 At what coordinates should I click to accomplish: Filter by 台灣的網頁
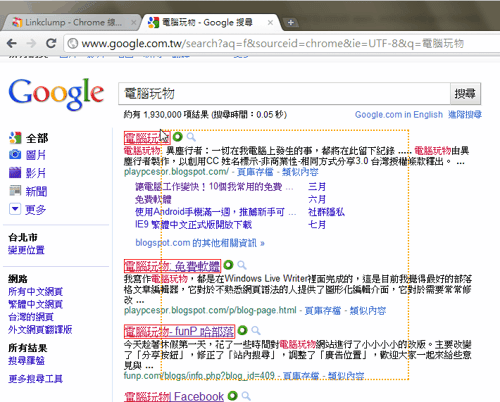[x=31, y=317]
